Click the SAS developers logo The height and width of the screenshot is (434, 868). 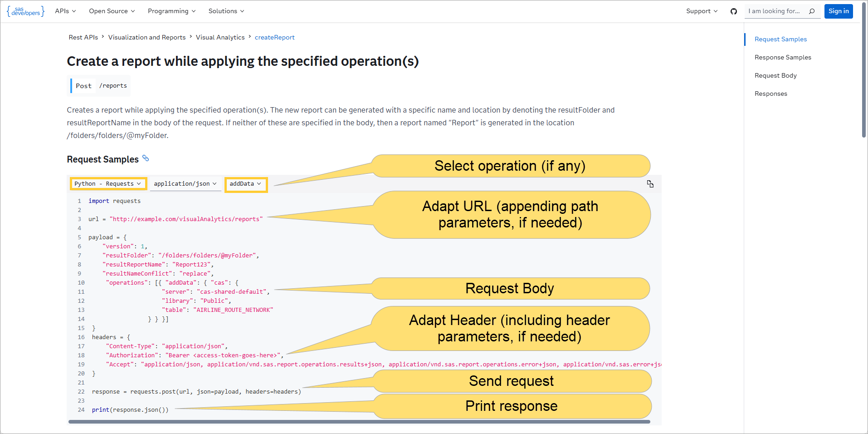pyautogui.click(x=25, y=11)
